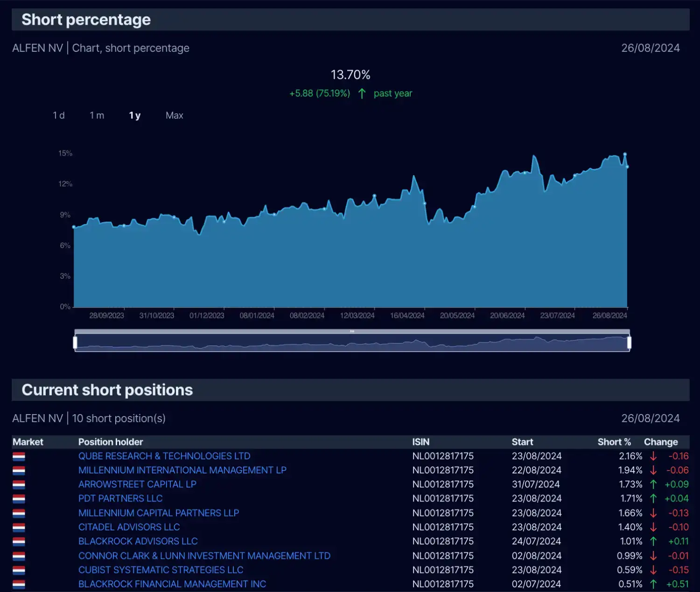Click the Netherlands flag in MILLENNIUM INTERNATIONAL row
700x592 pixels.
(x=19, y=471)
